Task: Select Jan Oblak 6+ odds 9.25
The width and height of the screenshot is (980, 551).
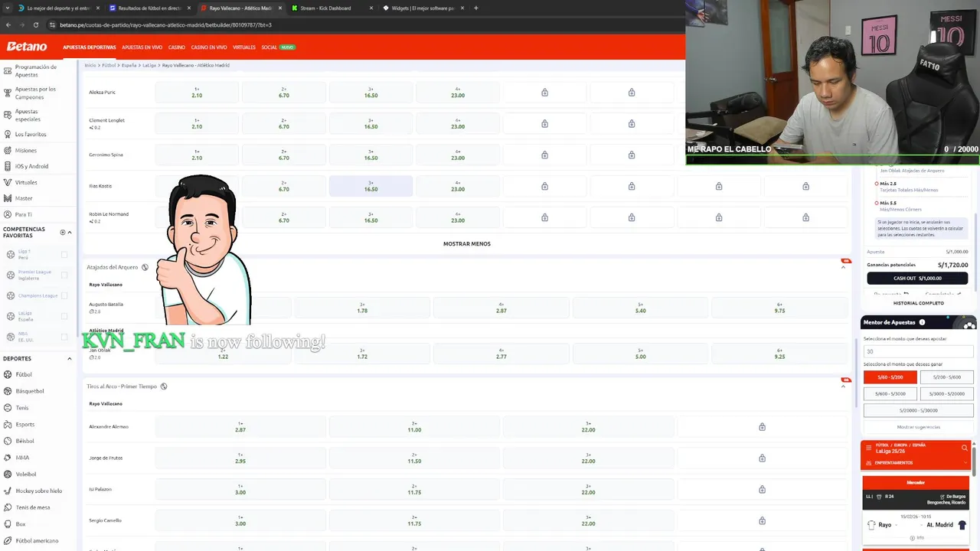Action: 779,354
